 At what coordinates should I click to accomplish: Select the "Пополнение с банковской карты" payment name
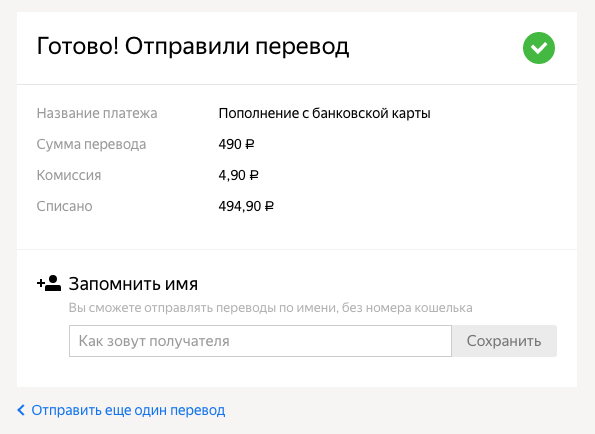[x=324, y=113]
